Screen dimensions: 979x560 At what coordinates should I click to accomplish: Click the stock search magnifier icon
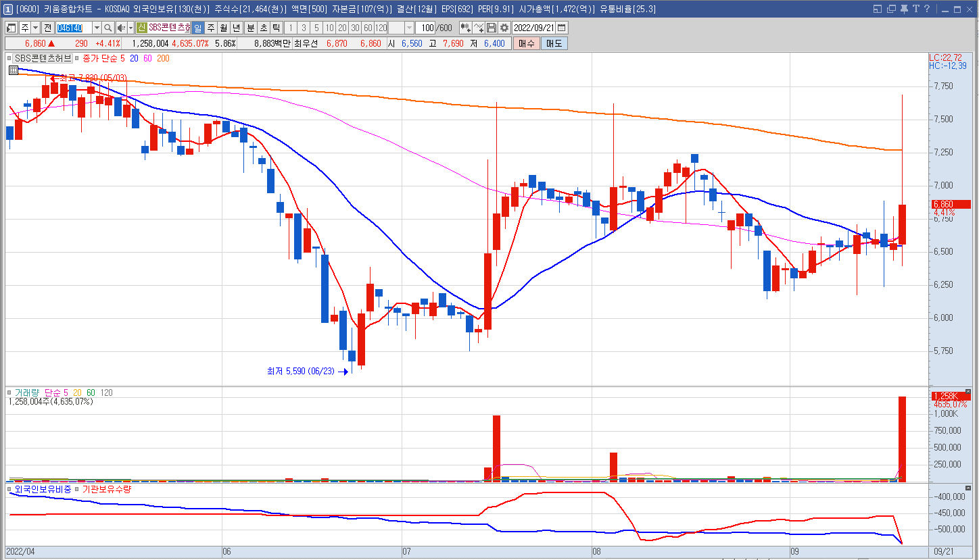coord(108,28)
